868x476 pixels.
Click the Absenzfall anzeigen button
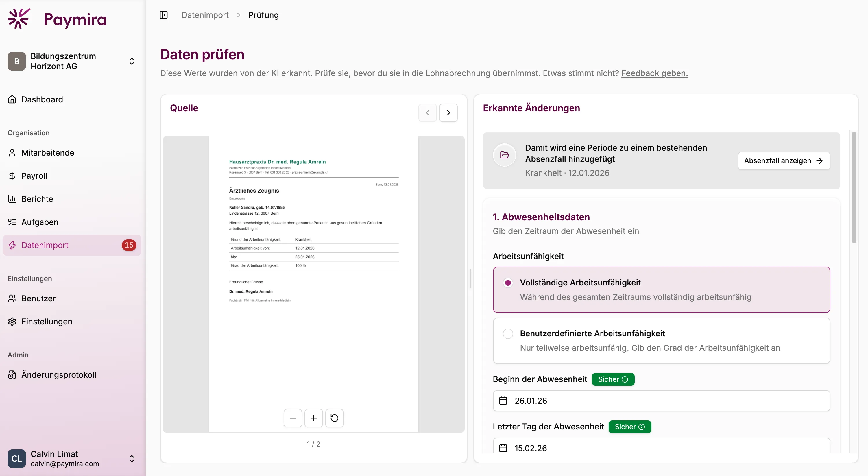point(784,161)
